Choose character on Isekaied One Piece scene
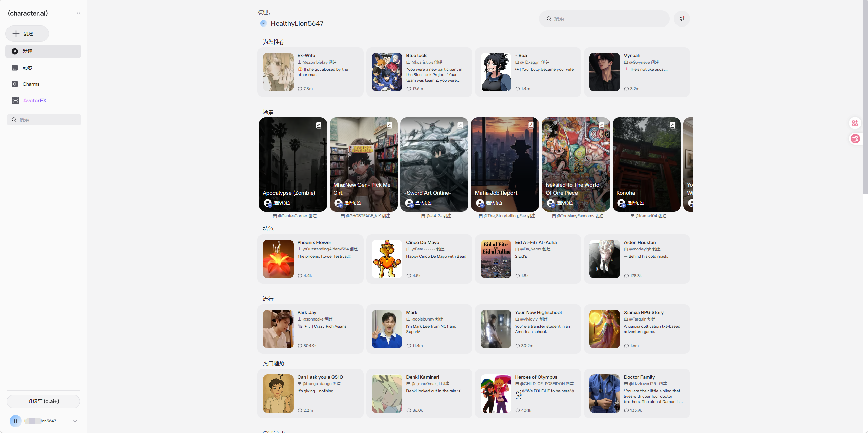Viewport: 868px width, 433px height. click(x=560, y=203)
